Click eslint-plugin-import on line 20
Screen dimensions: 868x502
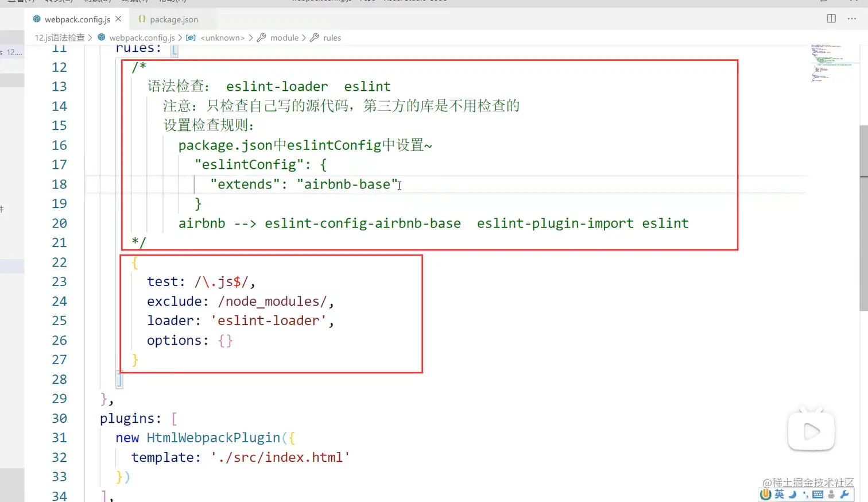[x=555, y=223]
